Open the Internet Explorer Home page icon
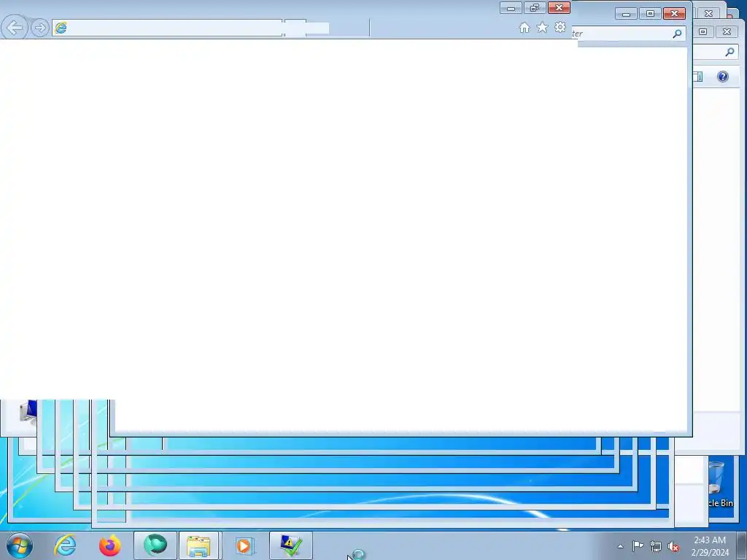 [x=525, y=28]
